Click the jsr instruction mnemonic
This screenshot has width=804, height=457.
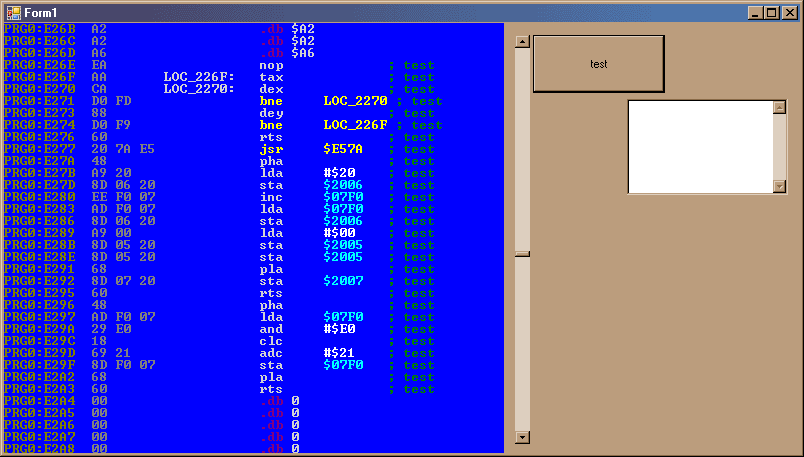click(x=271, y=149)
